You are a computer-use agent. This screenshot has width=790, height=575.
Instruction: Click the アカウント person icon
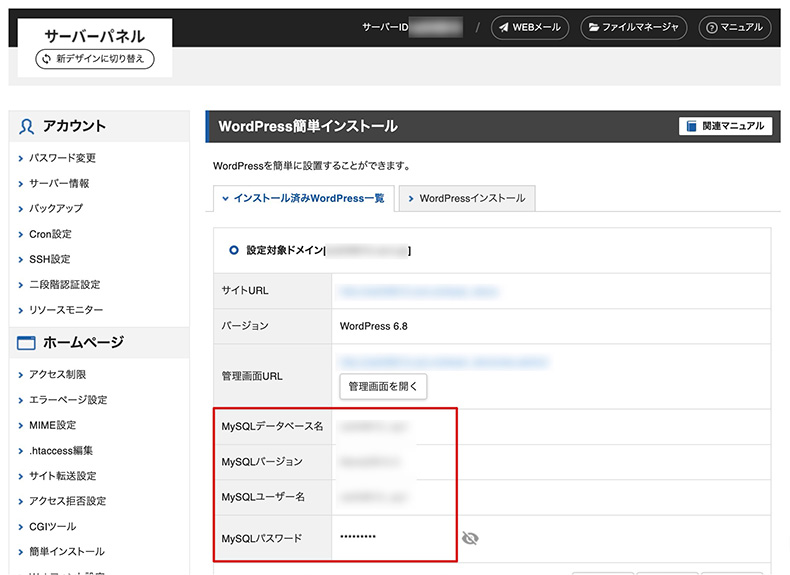[27, 126]
